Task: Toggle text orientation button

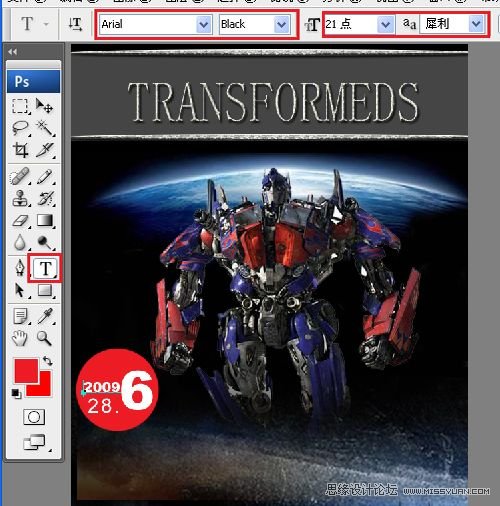Action: (x=75, y=24)
